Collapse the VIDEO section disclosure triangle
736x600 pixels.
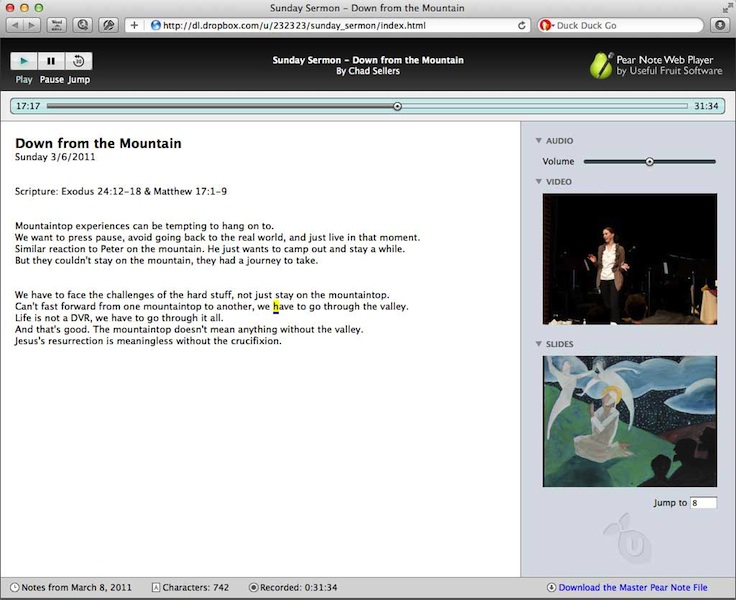pos(539,181)
